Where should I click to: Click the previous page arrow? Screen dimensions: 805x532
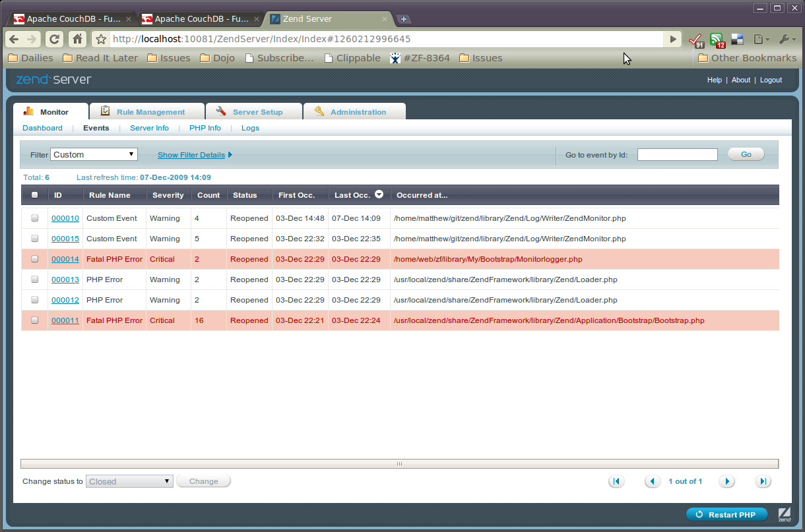tap(653, 481)
